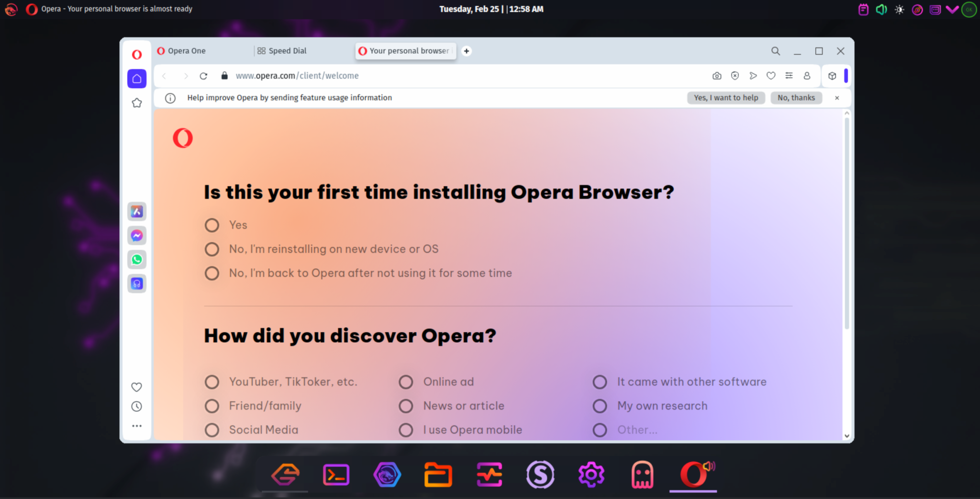Open the Easy Setup panel
The image size is (980, 499).
tap(789, 75)
